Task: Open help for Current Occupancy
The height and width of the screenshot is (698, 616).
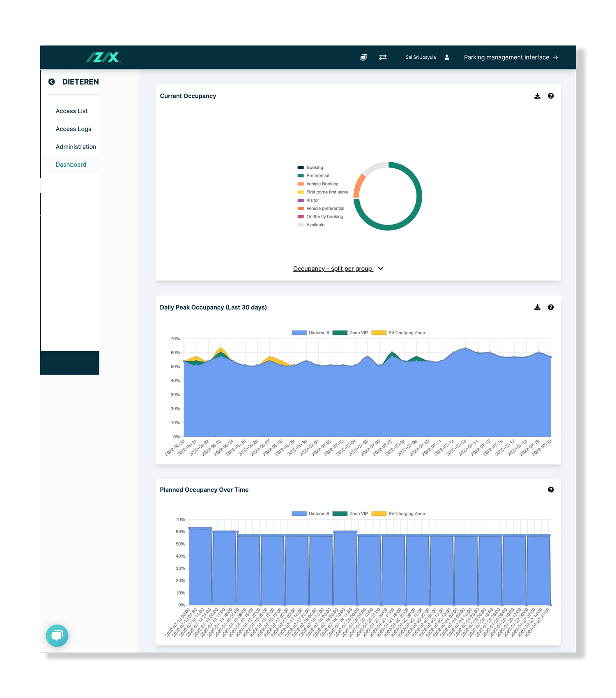Action: (x=551, y=96)
